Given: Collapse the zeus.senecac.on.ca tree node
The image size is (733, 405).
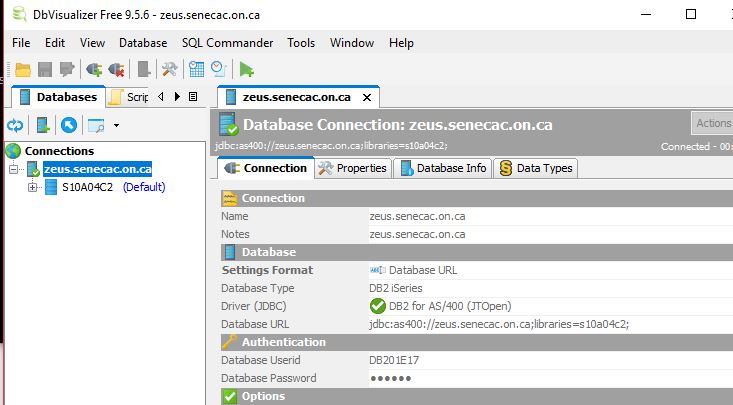Looking at the screenshot, I should (x=14, y=169).
